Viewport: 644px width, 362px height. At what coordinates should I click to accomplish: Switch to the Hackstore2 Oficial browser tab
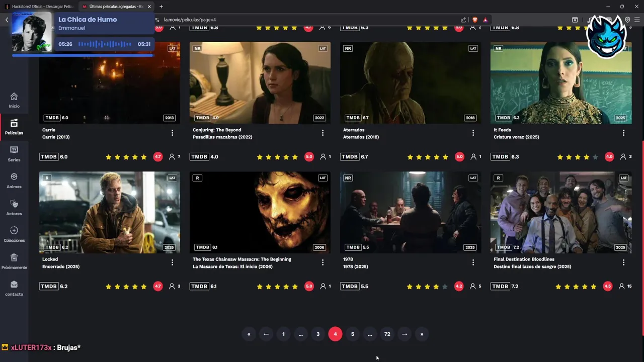click(x=39, y=7)
